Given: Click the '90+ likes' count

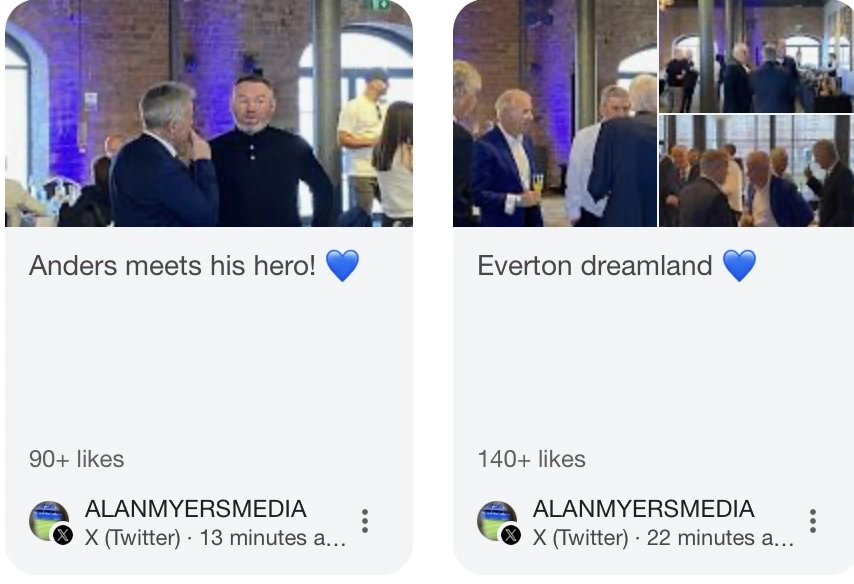Looking at the screenshot, I should point(76,459).
